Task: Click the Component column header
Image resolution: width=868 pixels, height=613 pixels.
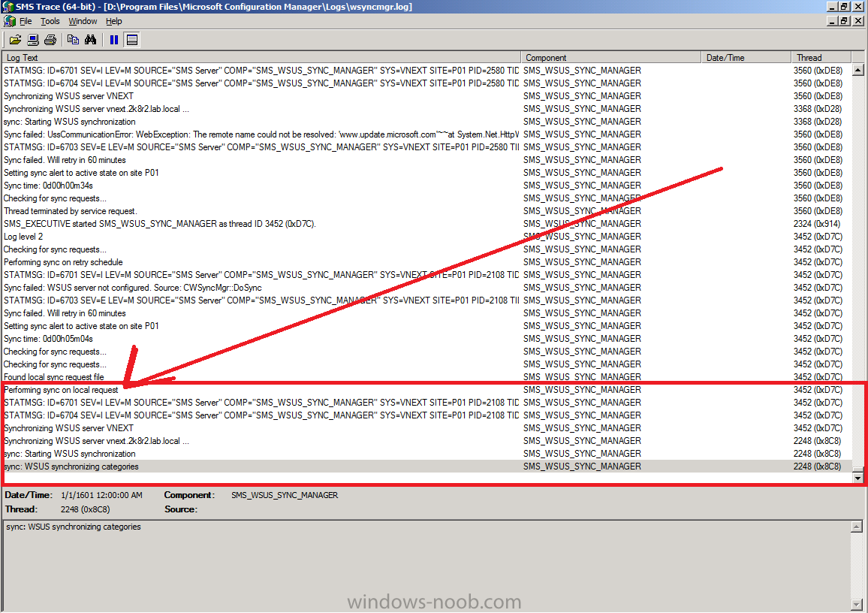Action: 611,58
